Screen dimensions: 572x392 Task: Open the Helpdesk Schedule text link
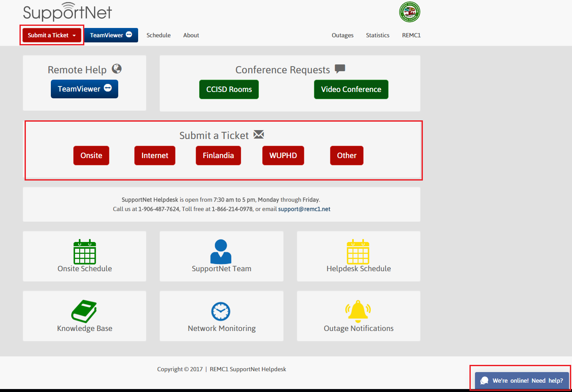coord(358,269)
